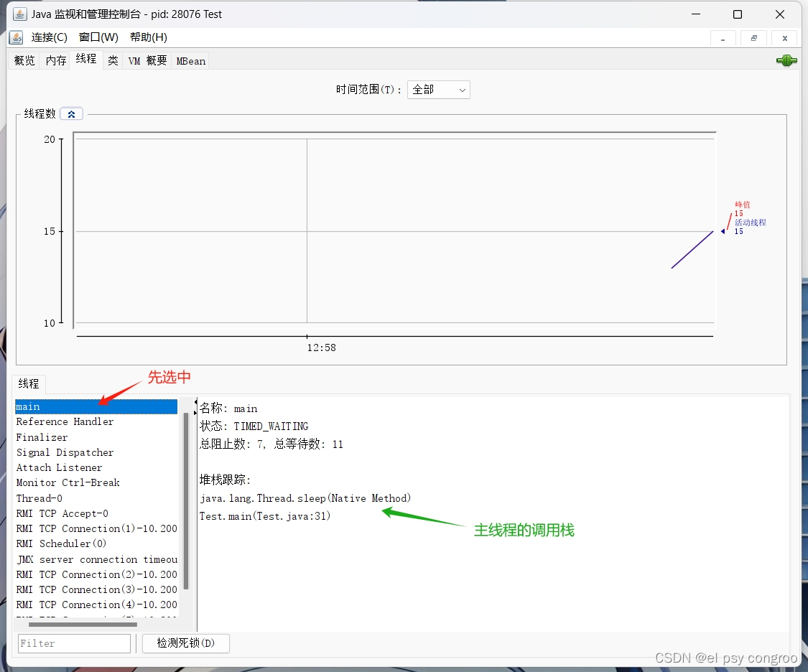The image size is (808, 672).
Task: Select the Monitor Ctrl-Break thread
Action: [96, 482]
